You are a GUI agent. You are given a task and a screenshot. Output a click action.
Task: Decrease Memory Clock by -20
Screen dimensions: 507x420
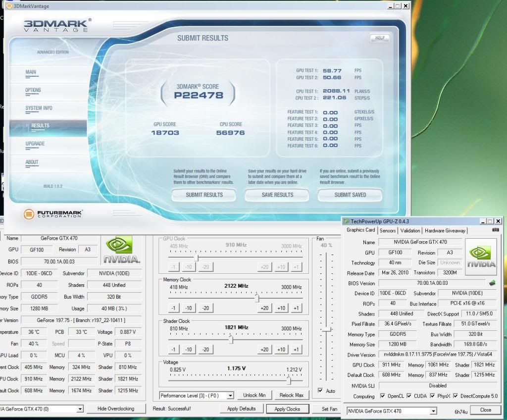point(205,308)
